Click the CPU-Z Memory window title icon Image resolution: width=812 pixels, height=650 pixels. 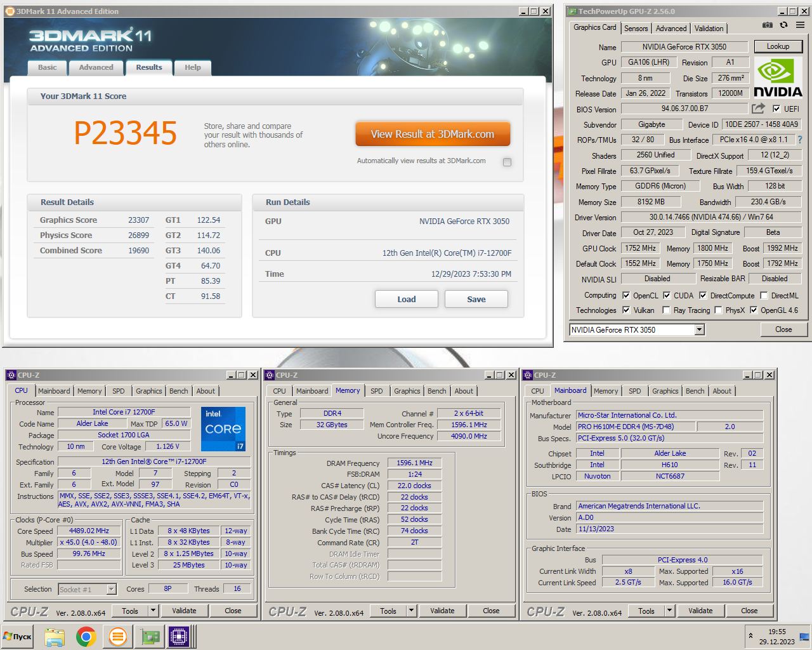pyautogui.click(x=270, y=375)
